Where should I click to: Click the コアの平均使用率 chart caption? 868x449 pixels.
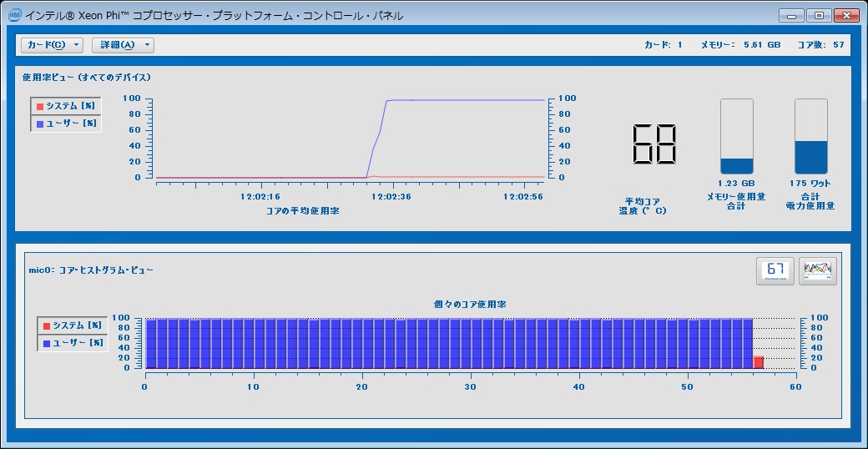click(x=303, y=211)
